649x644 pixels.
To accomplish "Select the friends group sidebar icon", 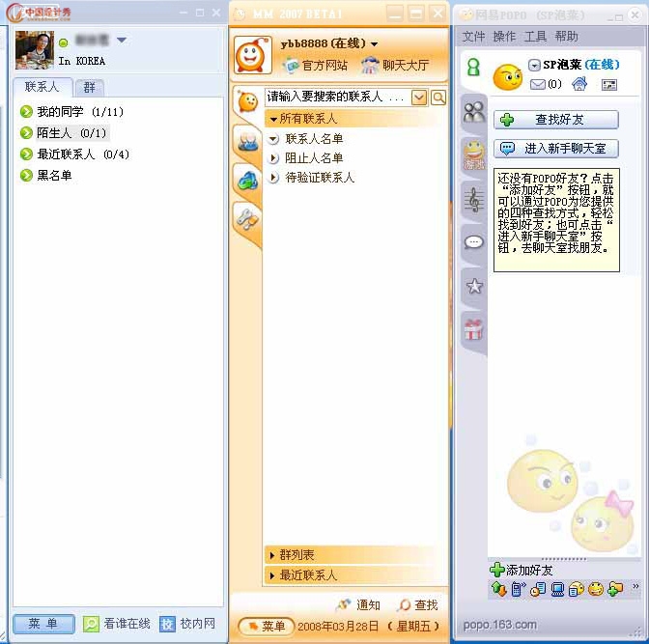I will [474, 112].
